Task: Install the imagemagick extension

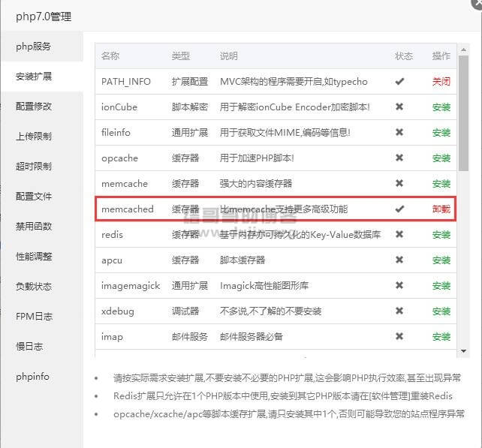Action: [441, 285]
